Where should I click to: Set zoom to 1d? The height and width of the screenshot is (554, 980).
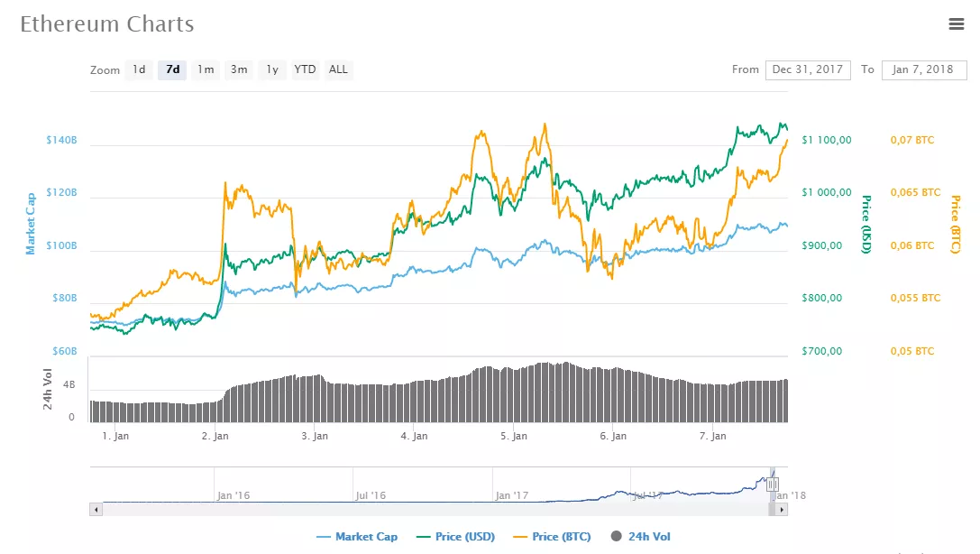tap(139, 69)
